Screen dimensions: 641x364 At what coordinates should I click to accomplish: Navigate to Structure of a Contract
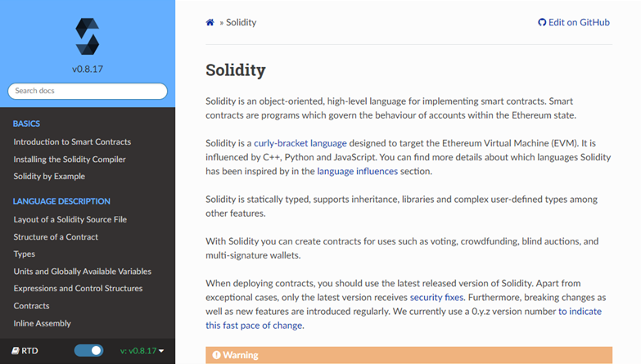tap(56, 236)
